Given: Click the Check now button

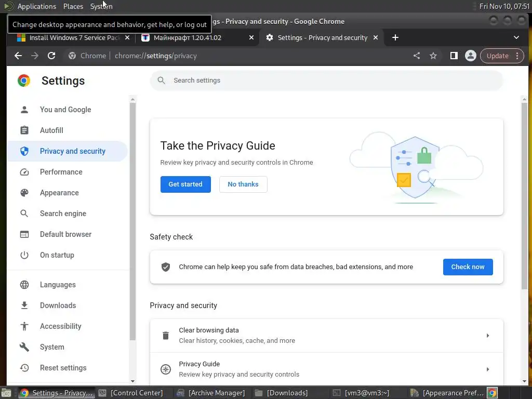Looking at the screenshot, I should 468,267.
